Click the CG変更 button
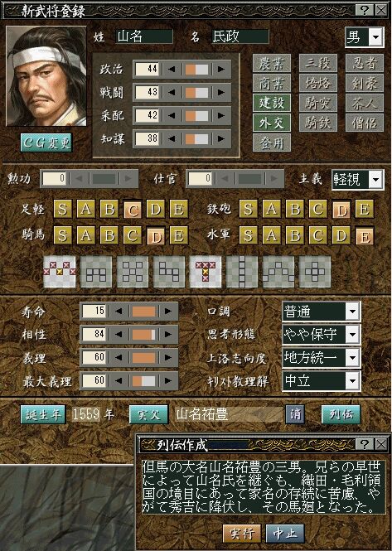Image resolution: width=392 pixels, height=551 pixels. [46, 143]
